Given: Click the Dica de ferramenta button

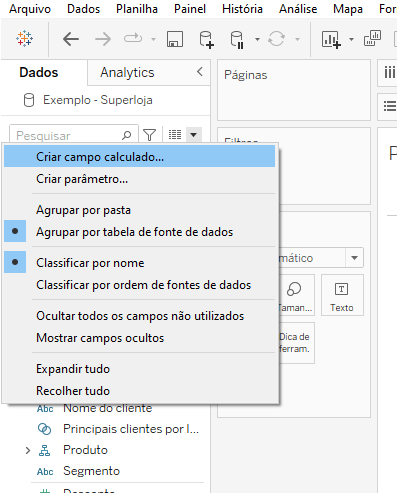Looking at the screenshot, I should click(x=296, y=343).
